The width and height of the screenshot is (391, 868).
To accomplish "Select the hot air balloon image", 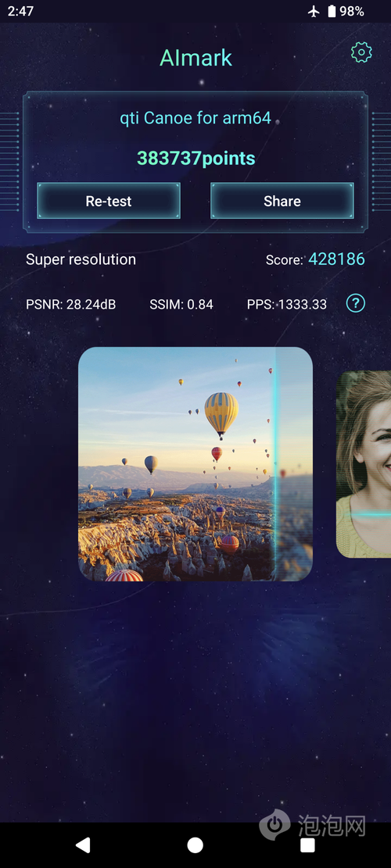I will point(195,464).
